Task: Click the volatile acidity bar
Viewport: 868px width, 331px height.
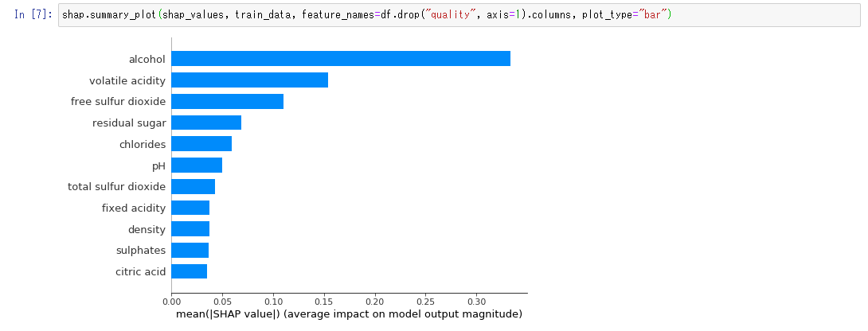Action: pyautogui.click(x=249, y=80)
